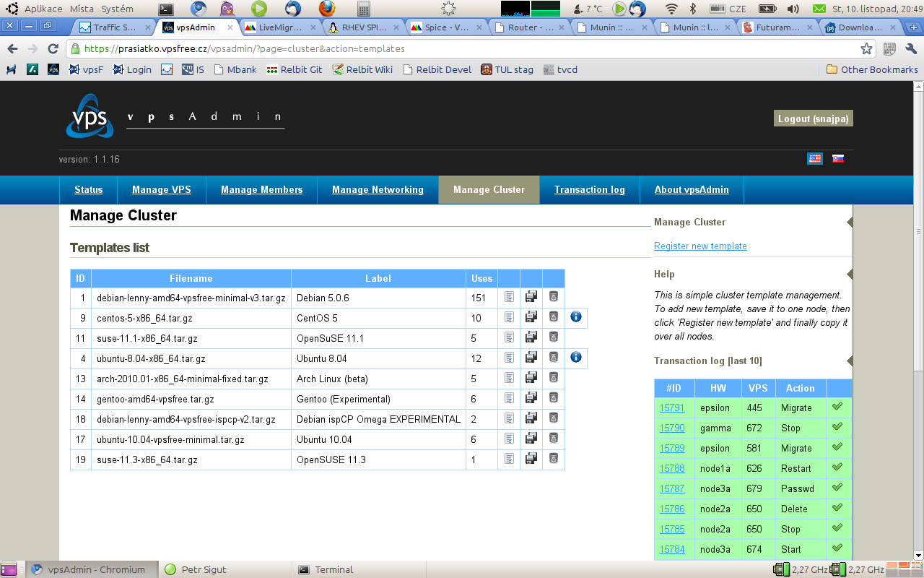Copy the Ubuntu 8.04 template over all nodes
Screen dimensions: 924x578
pyautogui.click(x=531, y=357)
